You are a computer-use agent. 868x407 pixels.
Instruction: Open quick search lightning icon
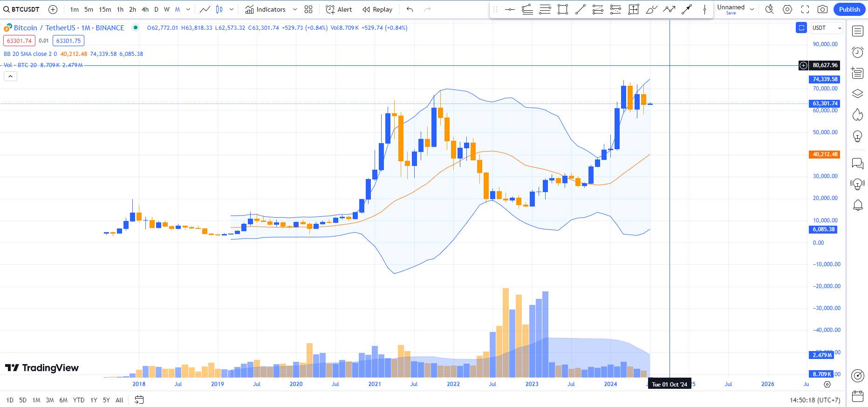coord(770,9)
